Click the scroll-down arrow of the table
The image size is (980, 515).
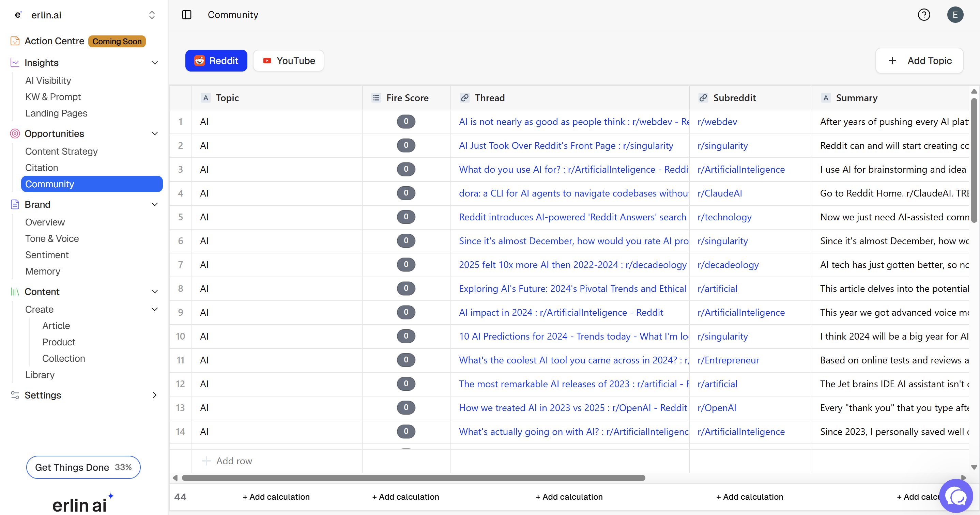974,467
